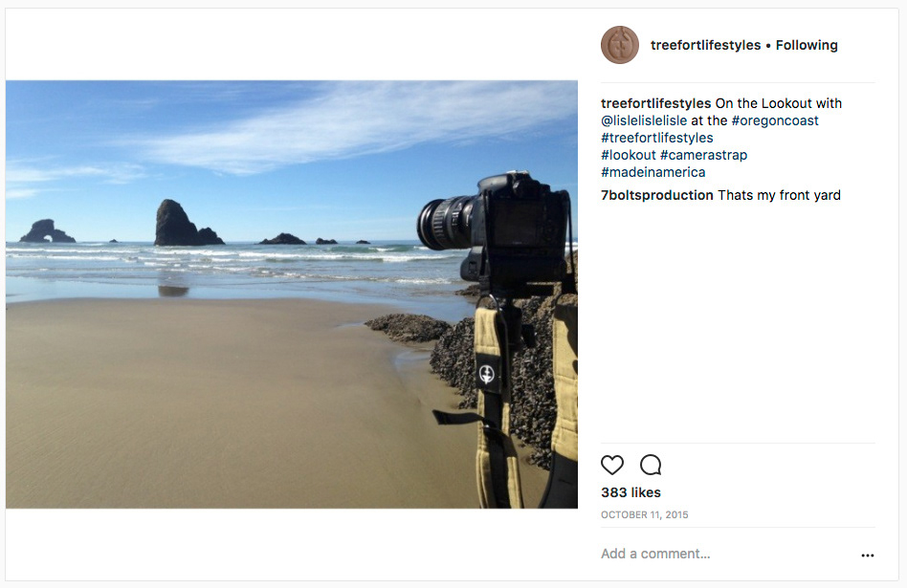Open the #lookout hashtag

[629, 155]
